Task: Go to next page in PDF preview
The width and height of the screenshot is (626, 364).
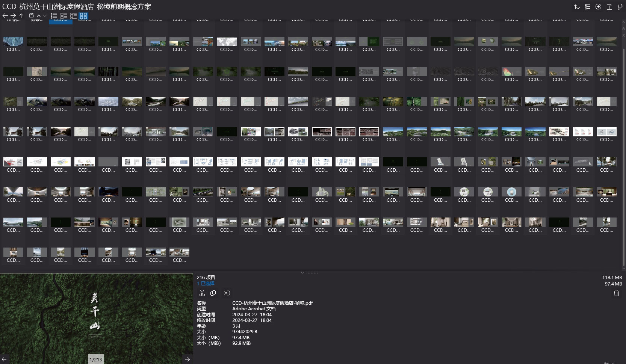Action: coord(187,359)
